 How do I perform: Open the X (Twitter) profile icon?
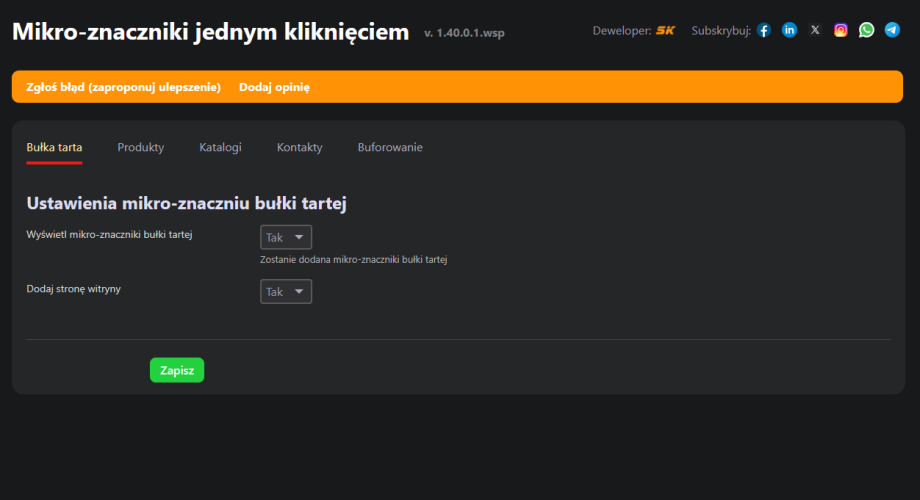815,30
